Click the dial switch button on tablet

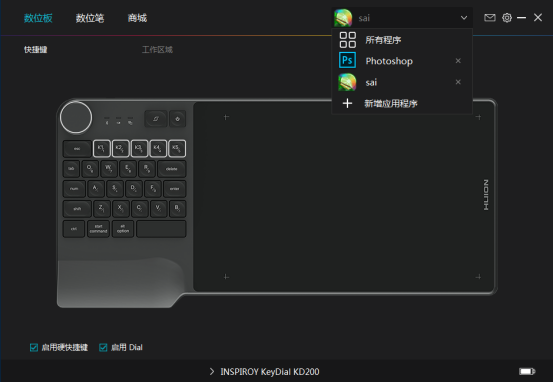tap(156, 119)
